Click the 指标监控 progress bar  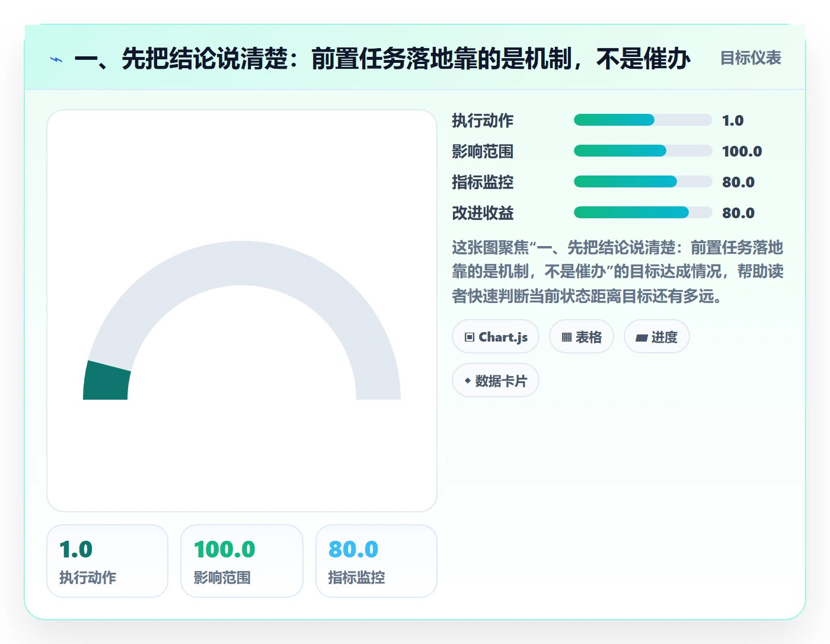pyautogui.click(x=643, y=181)
